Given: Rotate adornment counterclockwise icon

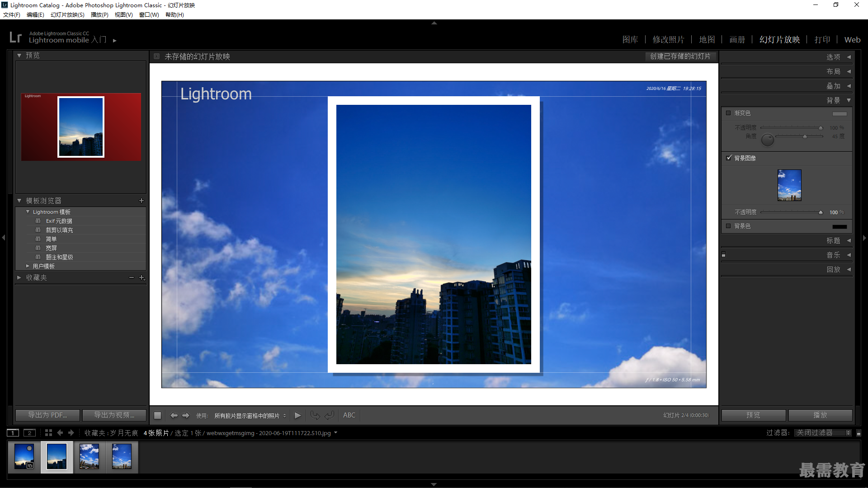Looking at the screenshot, I should [x=315, y=415].
